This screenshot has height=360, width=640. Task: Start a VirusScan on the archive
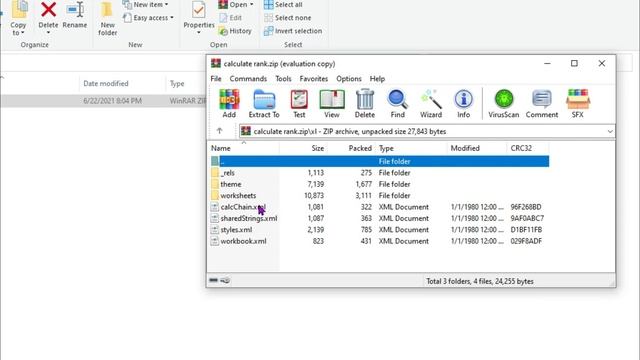(504, 104)
